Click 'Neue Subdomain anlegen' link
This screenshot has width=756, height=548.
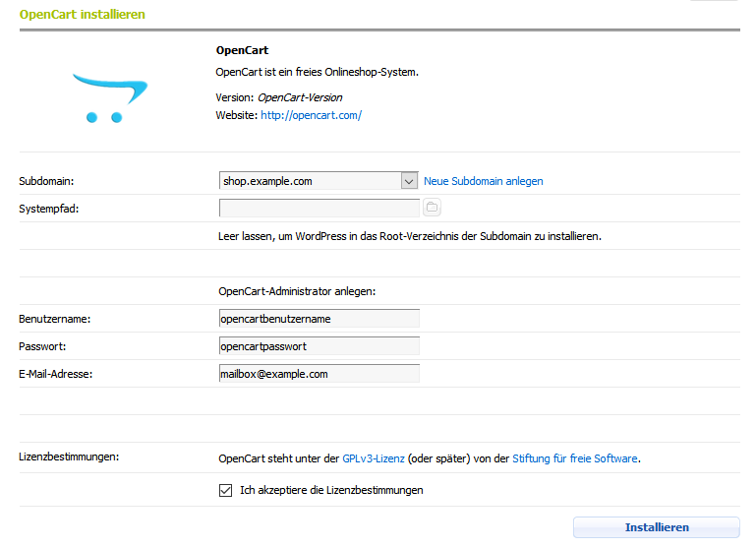click(483, 181)
